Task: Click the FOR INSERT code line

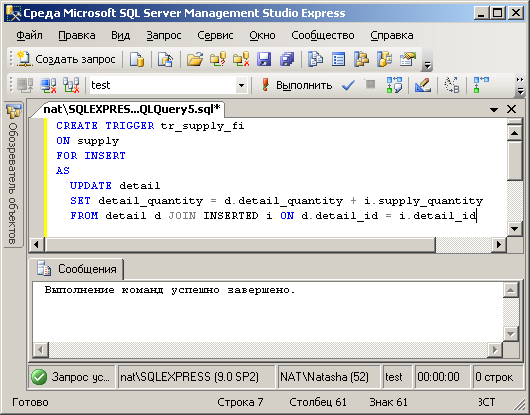Action: (x=91, y=155)
